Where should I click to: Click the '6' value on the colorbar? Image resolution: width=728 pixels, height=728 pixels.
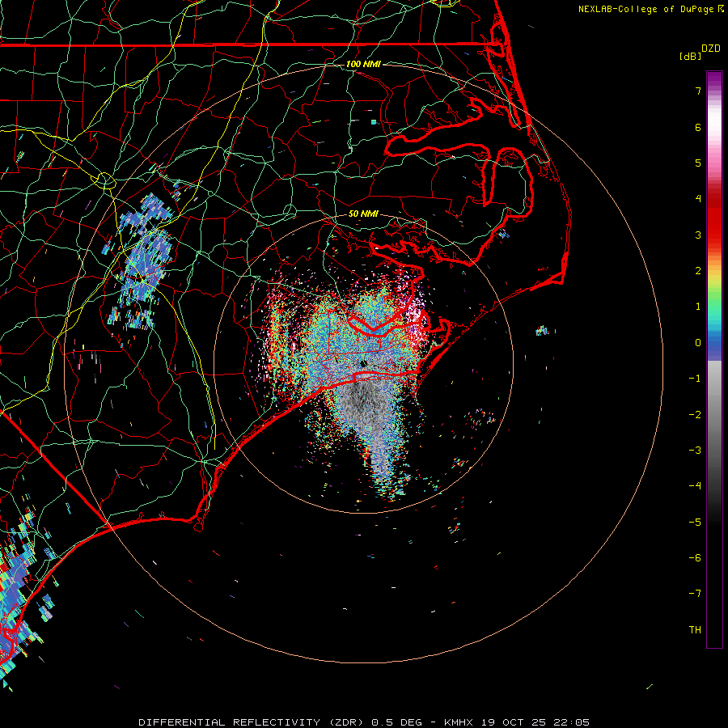[x=698, y=127]
